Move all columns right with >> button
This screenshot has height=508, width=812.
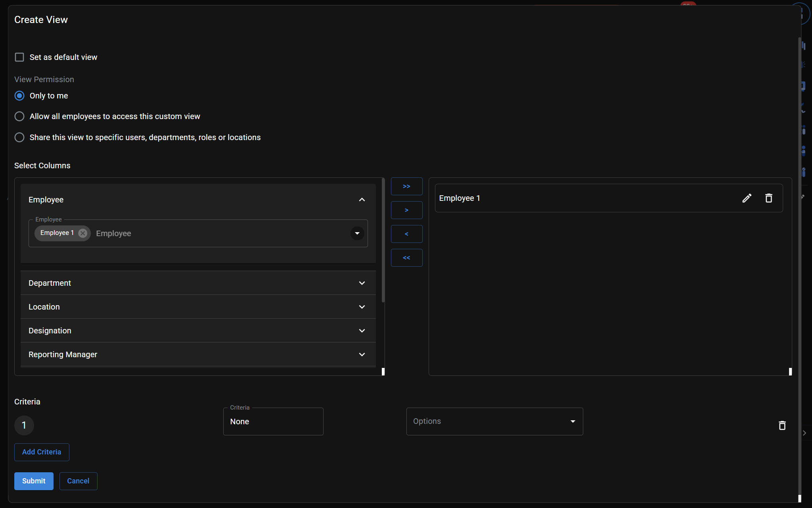tap(406, 187)
